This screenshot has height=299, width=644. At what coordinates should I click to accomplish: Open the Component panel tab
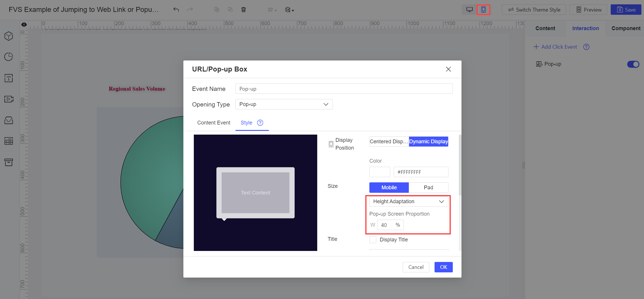626,28
